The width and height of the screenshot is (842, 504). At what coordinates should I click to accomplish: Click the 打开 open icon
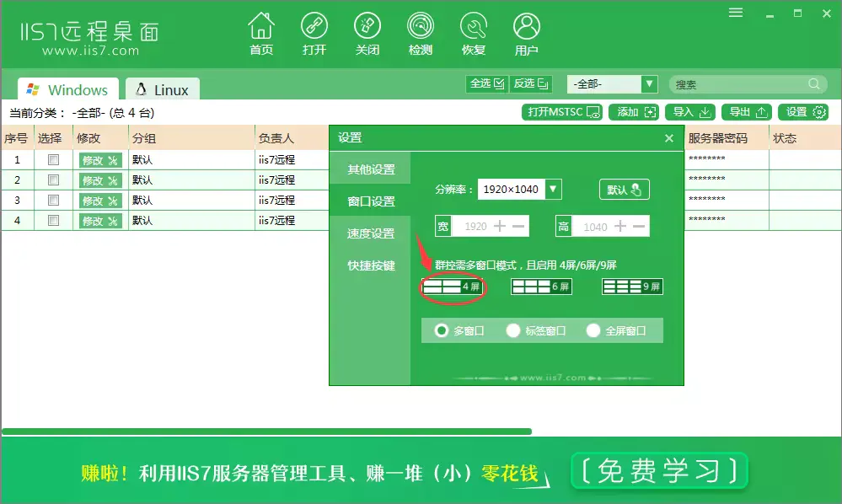314,34
